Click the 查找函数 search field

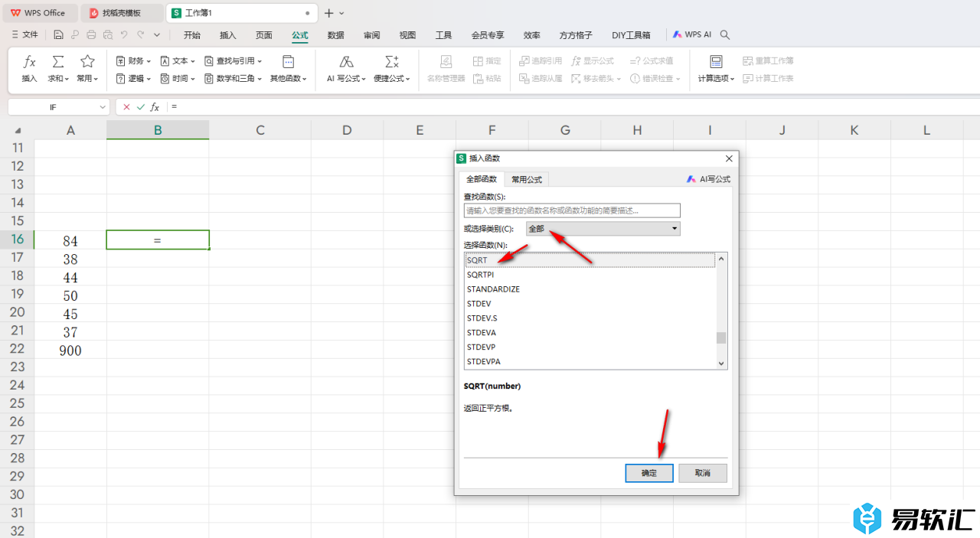coord(572,210)
